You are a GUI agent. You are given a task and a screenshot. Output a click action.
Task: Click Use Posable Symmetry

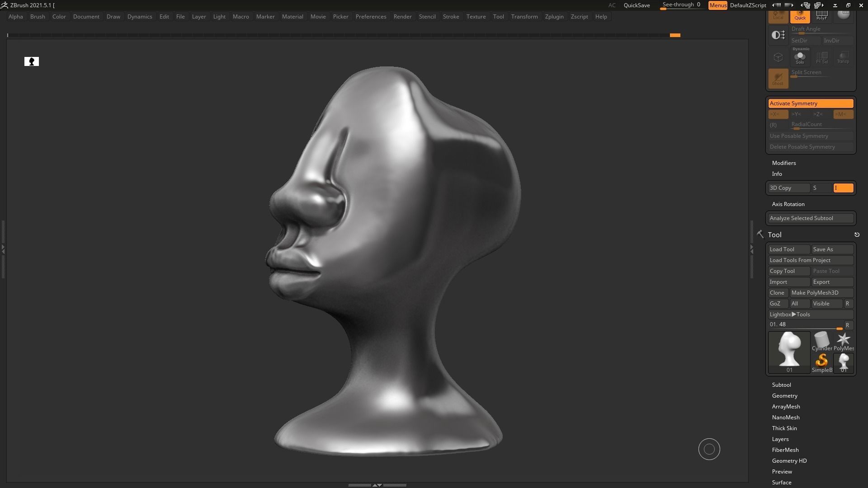click(811, 136)
